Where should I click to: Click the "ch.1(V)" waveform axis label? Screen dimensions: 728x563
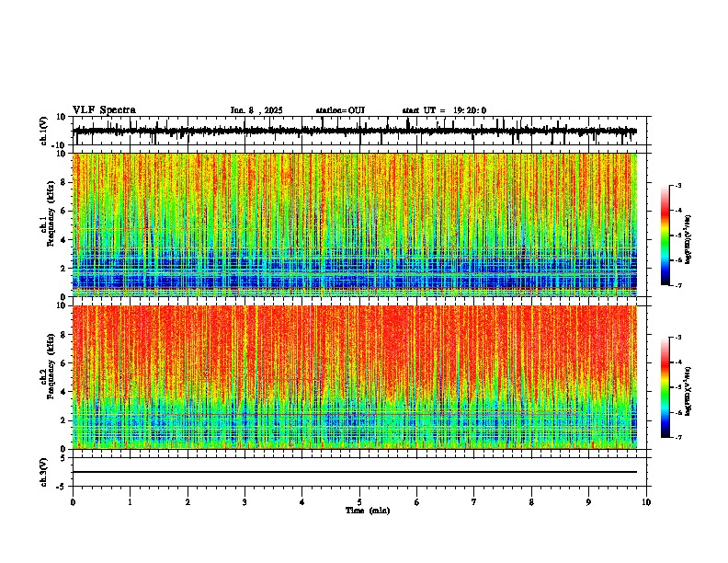click(44, 131)
